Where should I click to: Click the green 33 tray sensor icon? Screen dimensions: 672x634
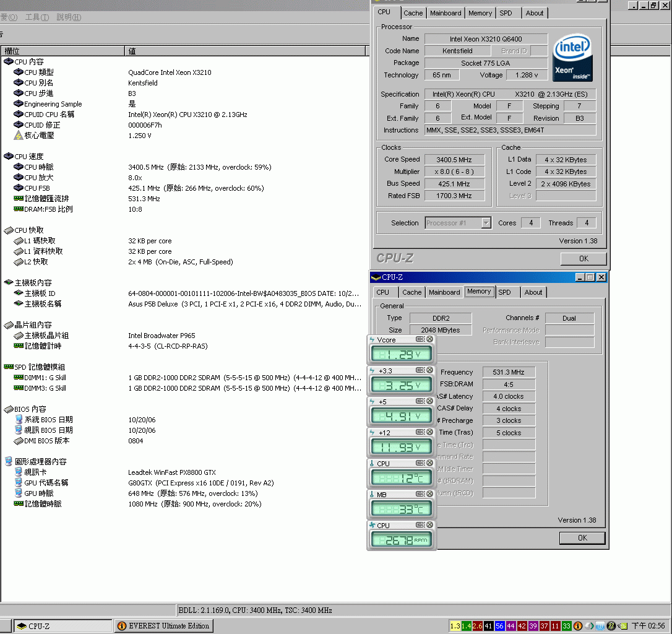pyautogui.click(x=566, y=626)
